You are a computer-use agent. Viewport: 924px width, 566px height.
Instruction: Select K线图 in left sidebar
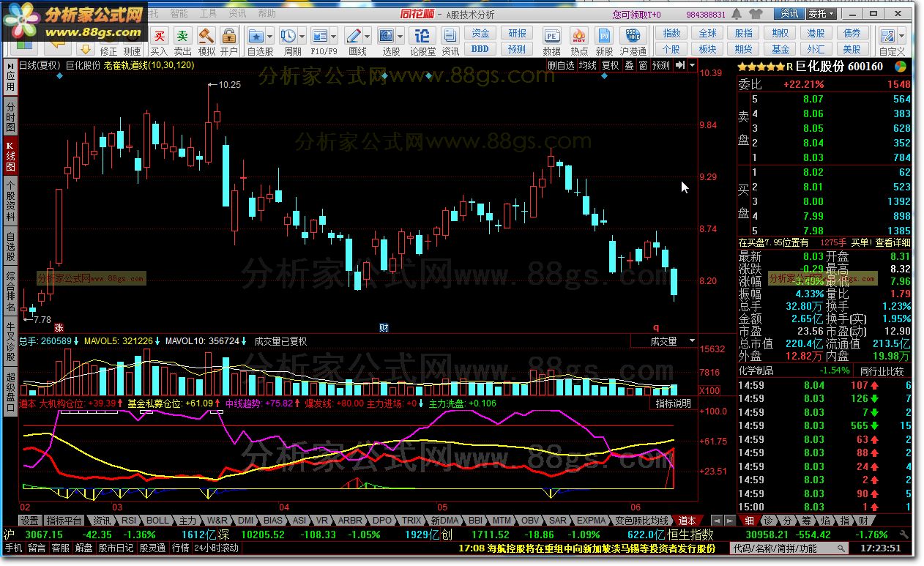coord(10,156)
